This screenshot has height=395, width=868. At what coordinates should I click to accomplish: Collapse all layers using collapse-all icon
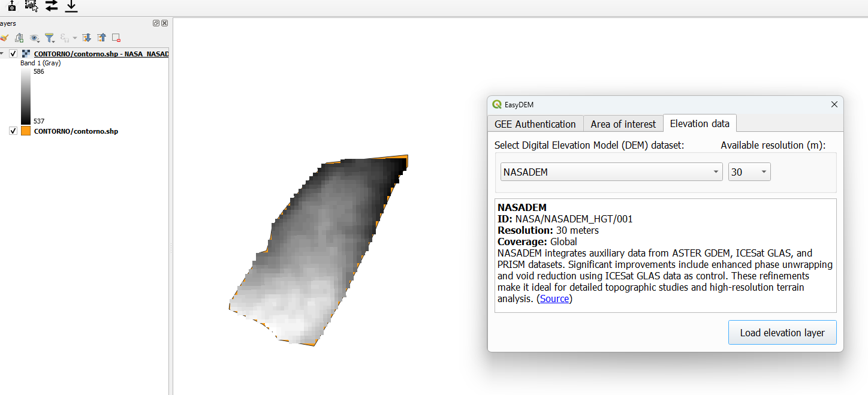pyautogui.click(x=101, y=37)
